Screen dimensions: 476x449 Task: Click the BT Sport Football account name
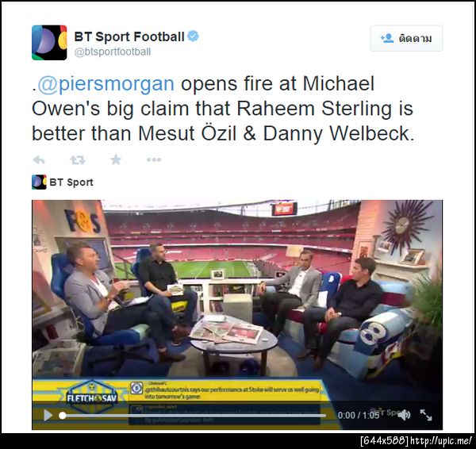coord(129,36)
